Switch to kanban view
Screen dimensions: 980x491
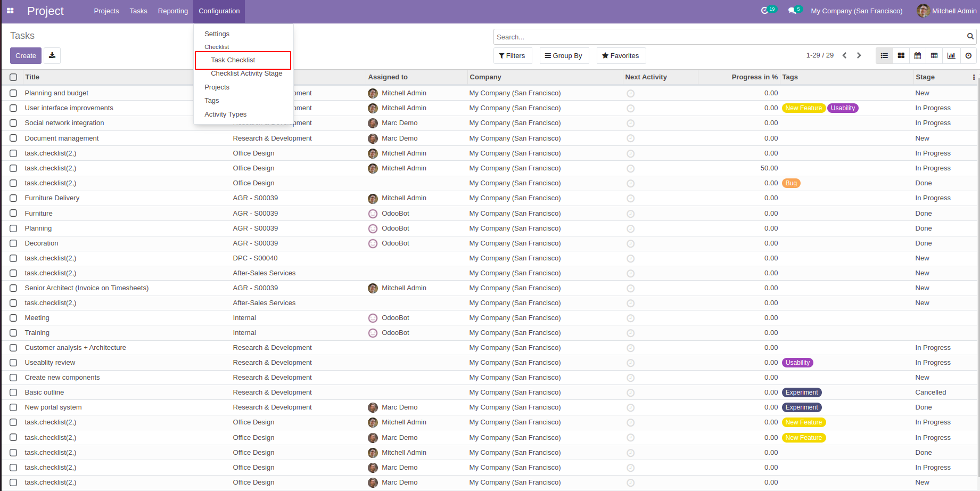(901, 55)
